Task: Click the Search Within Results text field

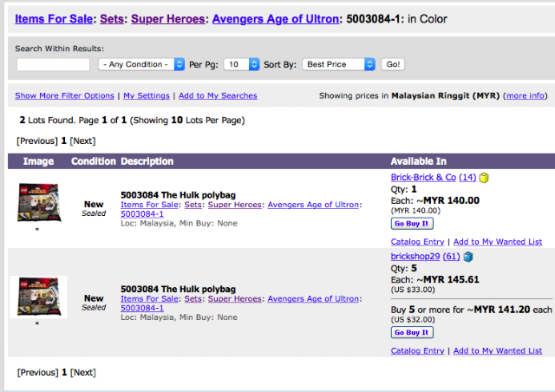Action: tap(53, 64)
